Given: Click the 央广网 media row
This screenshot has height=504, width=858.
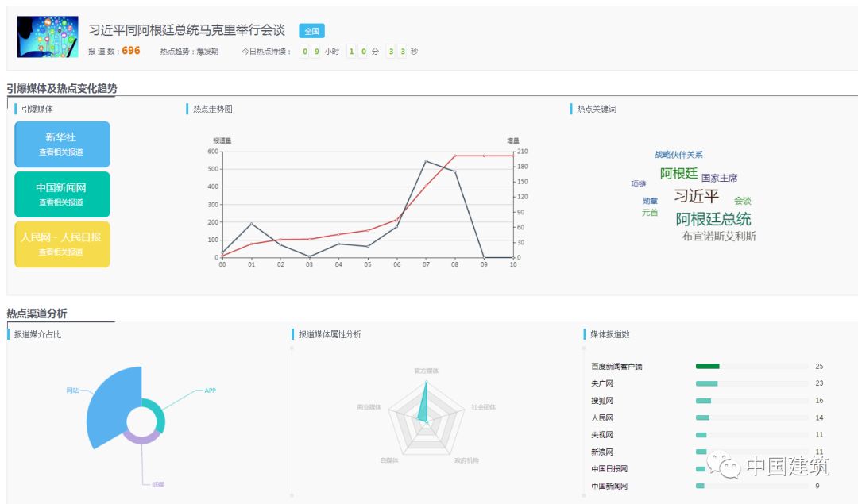Looking at the screenshot, I should (707, 383).
